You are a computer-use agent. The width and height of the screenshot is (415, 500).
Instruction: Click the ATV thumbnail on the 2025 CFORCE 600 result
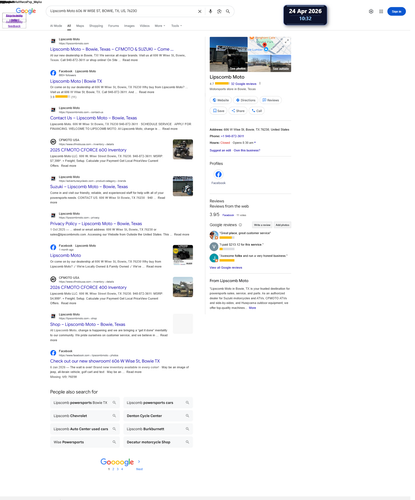click(183, 149)
